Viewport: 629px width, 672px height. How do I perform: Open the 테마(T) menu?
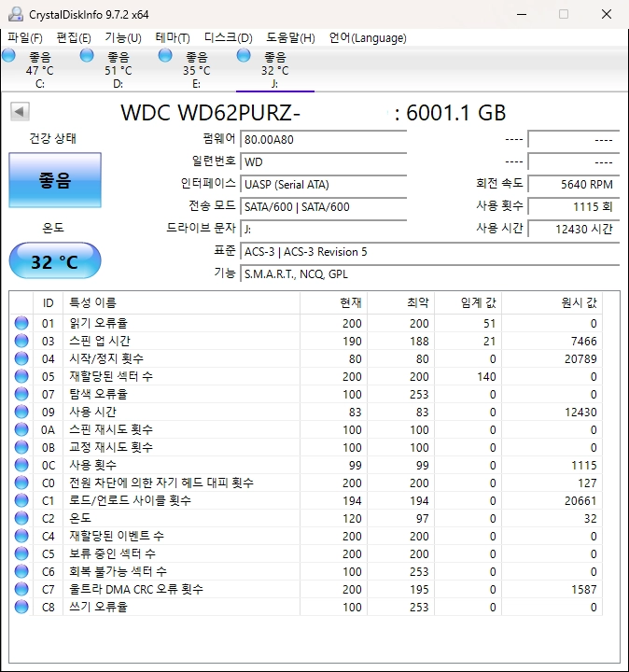coord(173,38)
